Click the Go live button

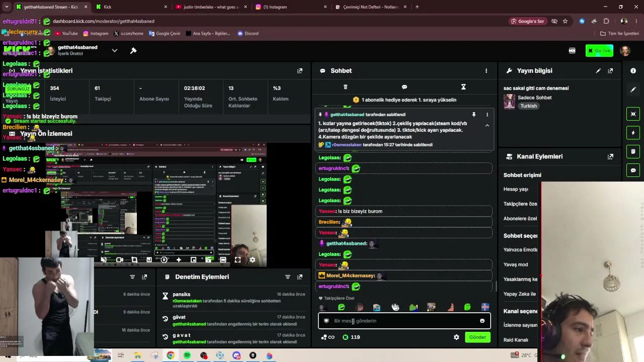[x=599, y=50]
